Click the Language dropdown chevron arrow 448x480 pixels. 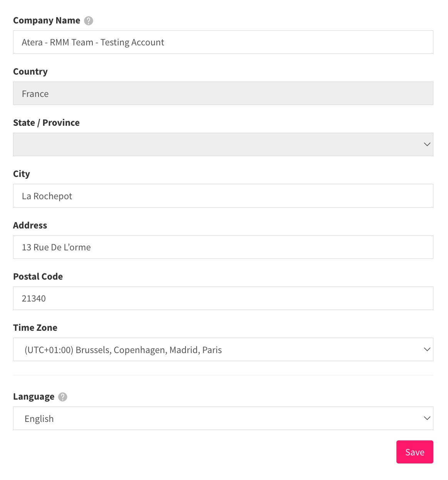click(x=427, y=418)
